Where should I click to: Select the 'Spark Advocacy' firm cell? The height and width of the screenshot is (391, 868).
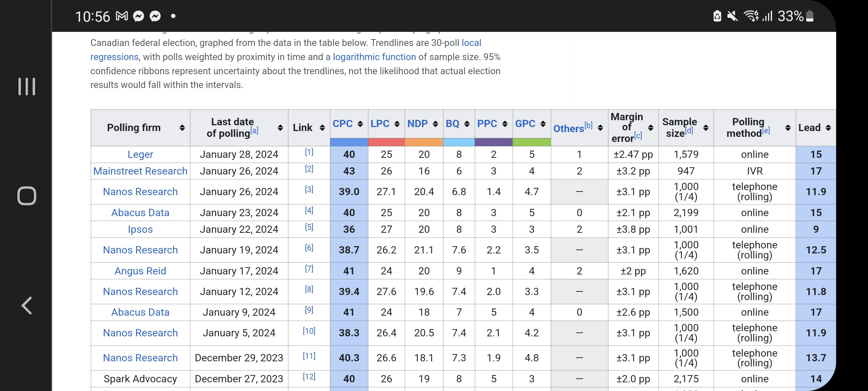tap(140, 379)
